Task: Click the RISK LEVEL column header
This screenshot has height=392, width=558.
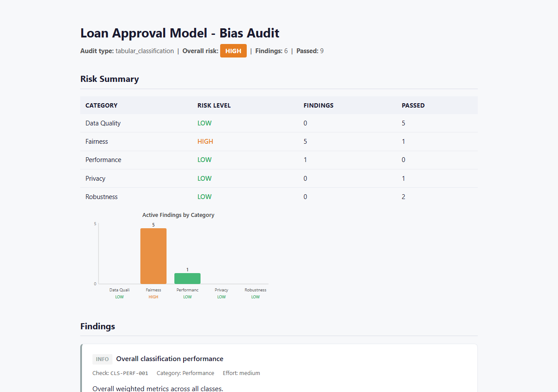Action: click(214, 105)
